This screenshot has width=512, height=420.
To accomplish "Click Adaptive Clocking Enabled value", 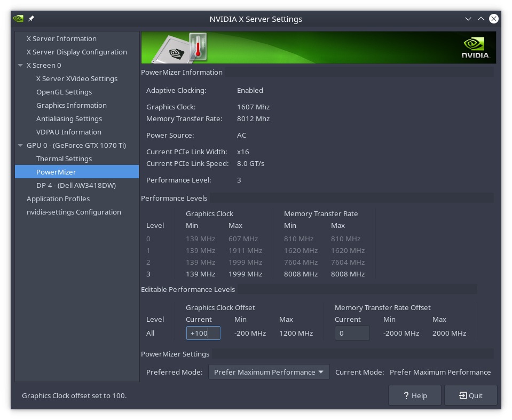I will pyautogui.click(x=250, y=90).
